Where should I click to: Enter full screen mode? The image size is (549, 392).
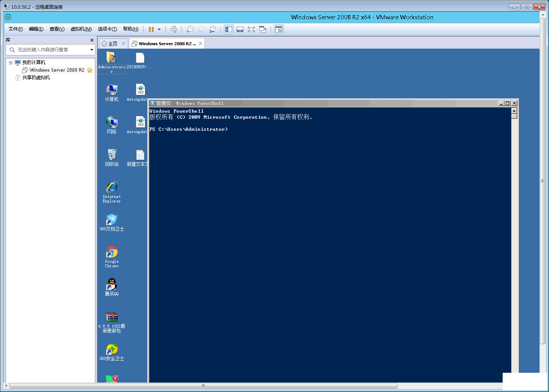pos(251,29)
